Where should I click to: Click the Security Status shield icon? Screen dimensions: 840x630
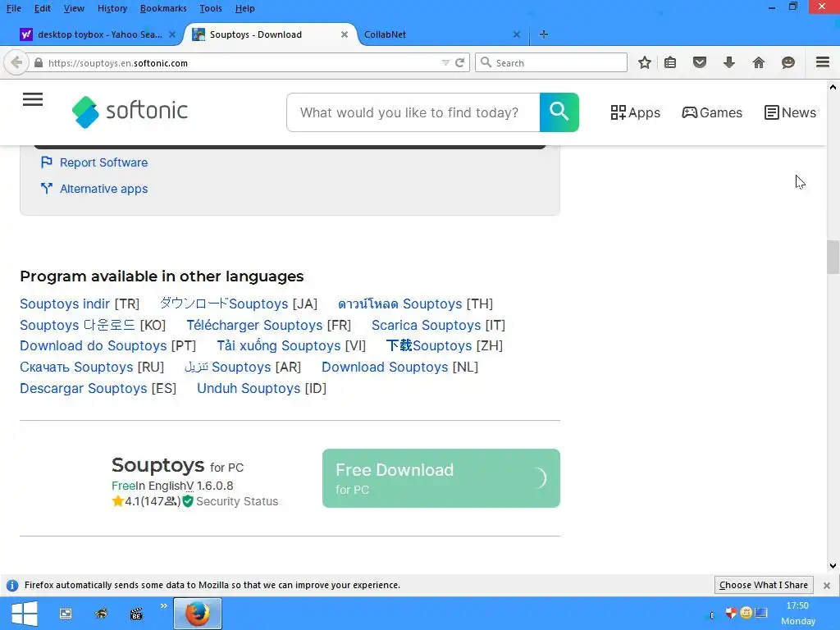pyautogui.click(x=188, y=501)
